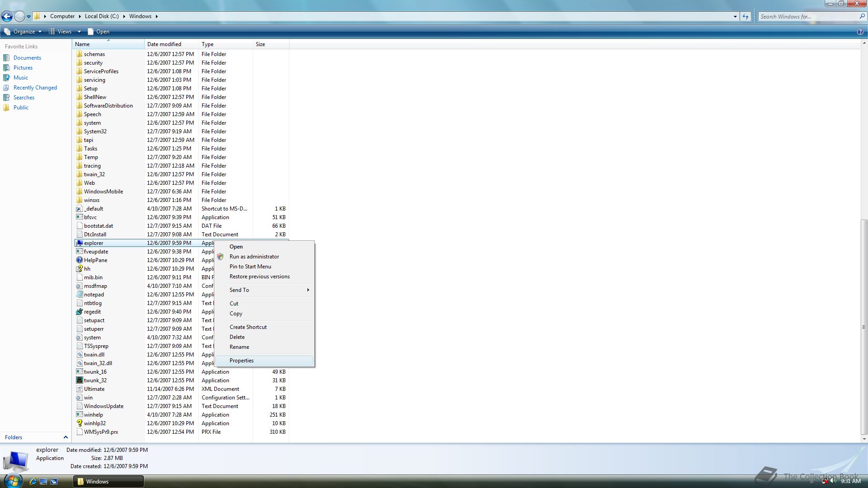Click the Views button
Screen dimensions: 868x488
tap(60, 32)
